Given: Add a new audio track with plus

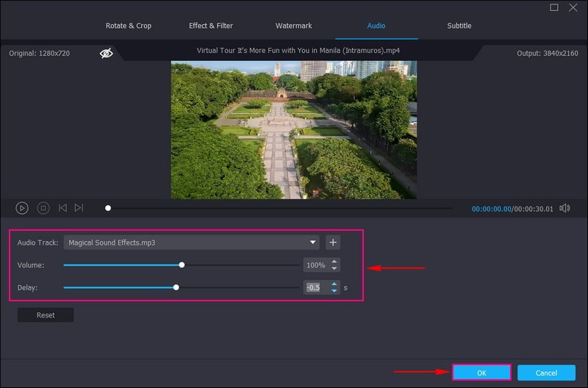Looking at the screenshot, I should 333,242.
